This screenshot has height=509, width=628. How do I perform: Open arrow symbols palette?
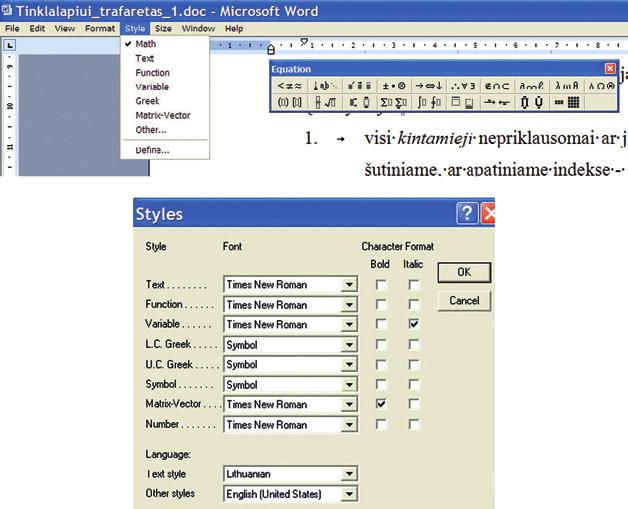(428, 86)
